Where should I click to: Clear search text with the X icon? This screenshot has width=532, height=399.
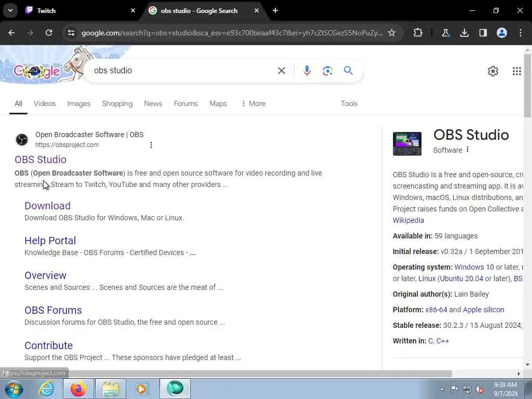(282, 71)
